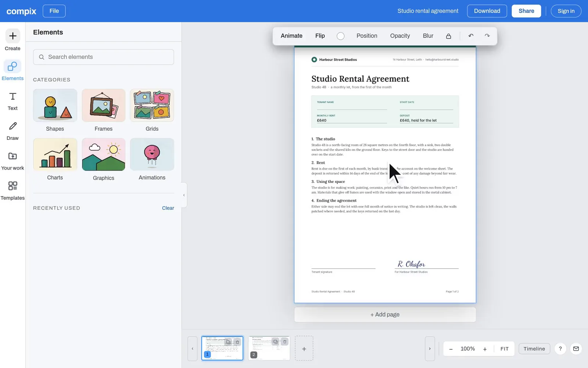Open the Opacity control
This screenshot has width=588, height=368.
[x=400, y=36]
